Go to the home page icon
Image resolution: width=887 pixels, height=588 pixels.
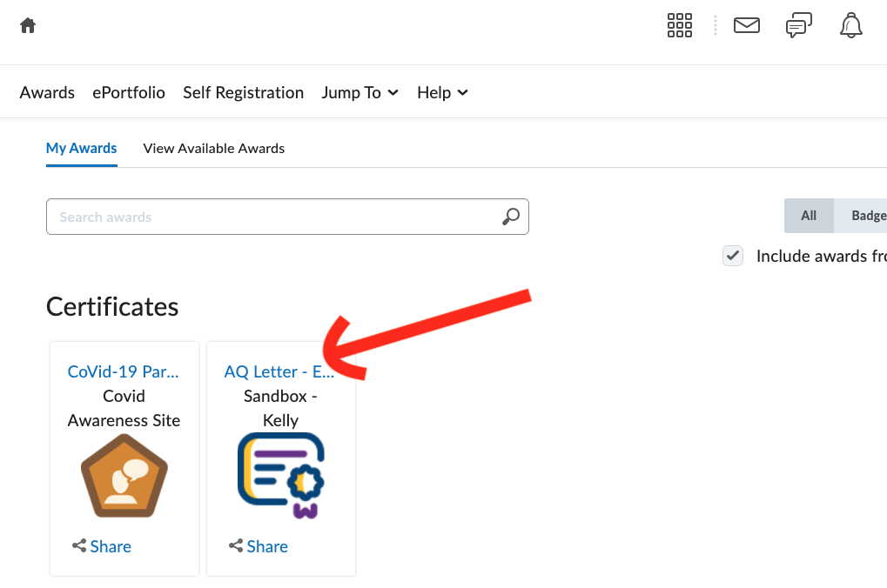tap(28, 25)
